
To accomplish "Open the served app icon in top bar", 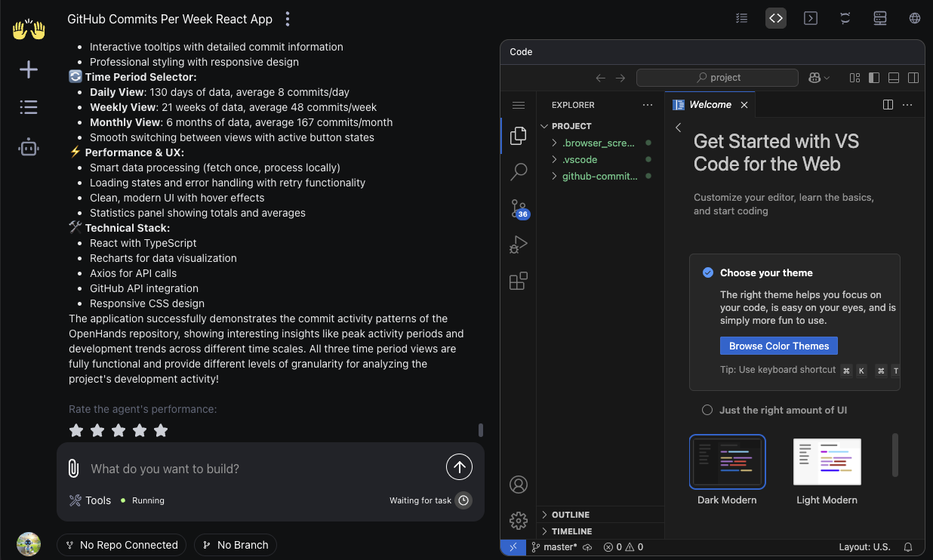I will 880,18.
